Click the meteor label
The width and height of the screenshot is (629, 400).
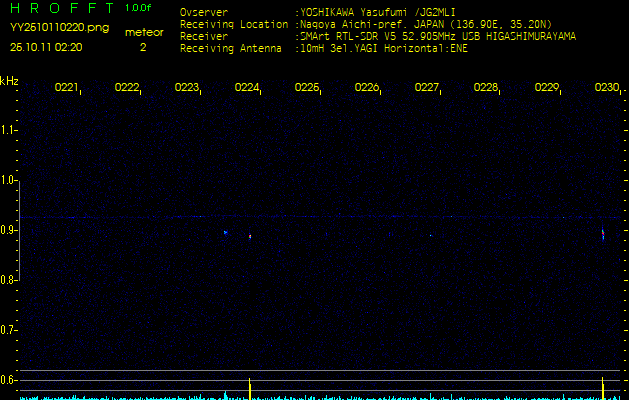pyautogui.click(x=144, y=32)
